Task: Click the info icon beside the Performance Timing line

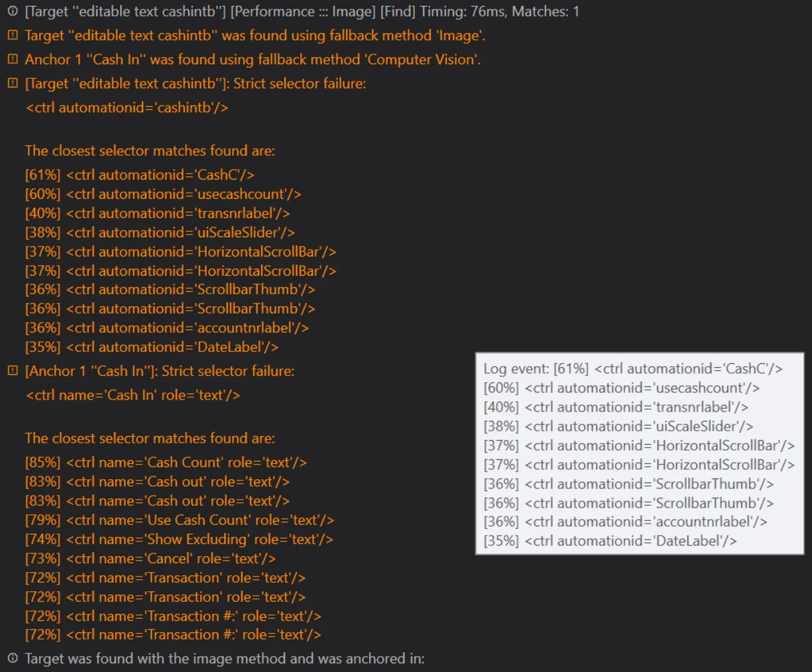Action: tap(13, 11)
